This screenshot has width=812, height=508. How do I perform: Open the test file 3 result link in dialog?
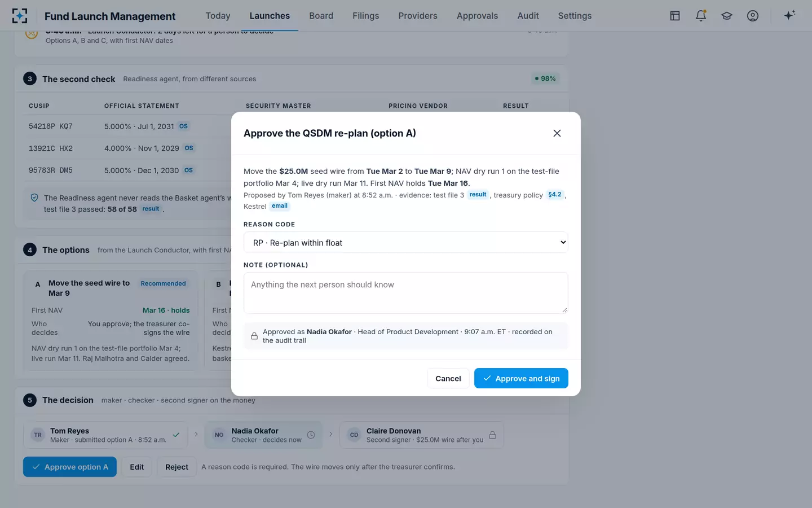[x=478, y=195]
